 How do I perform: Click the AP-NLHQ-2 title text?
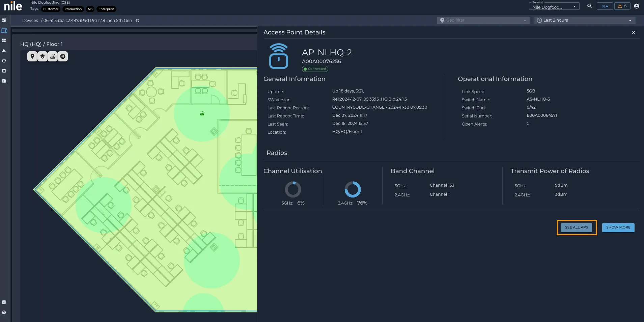tap(327, 53)
